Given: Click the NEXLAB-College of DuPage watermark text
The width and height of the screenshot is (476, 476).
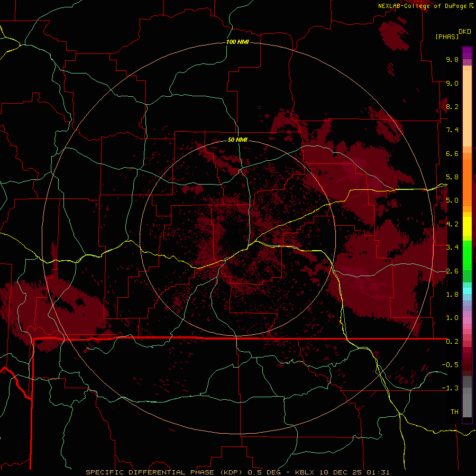Looking at the screenshot, I should click(x=423, y=6).
